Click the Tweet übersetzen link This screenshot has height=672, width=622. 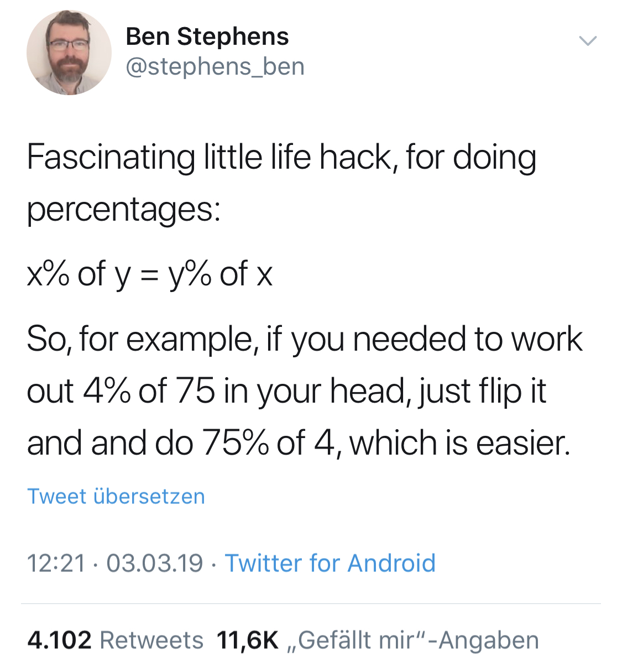pyautogui.click(x=116, y=496)
